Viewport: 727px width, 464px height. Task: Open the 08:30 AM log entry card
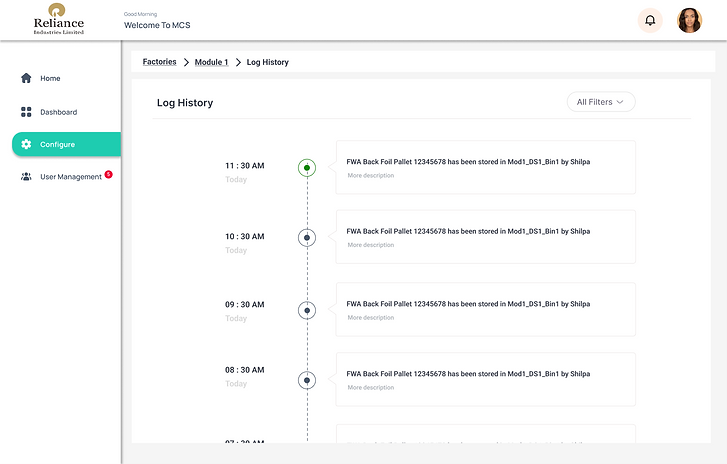pos(485,379)
